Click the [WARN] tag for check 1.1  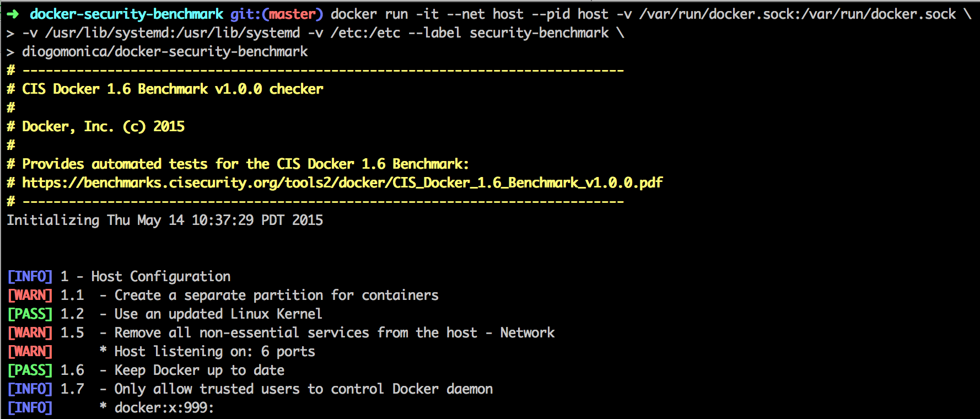coord(30,296)
